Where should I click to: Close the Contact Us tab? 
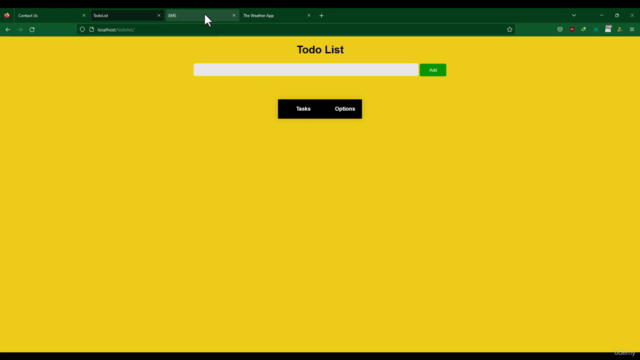tap(84, 16)
